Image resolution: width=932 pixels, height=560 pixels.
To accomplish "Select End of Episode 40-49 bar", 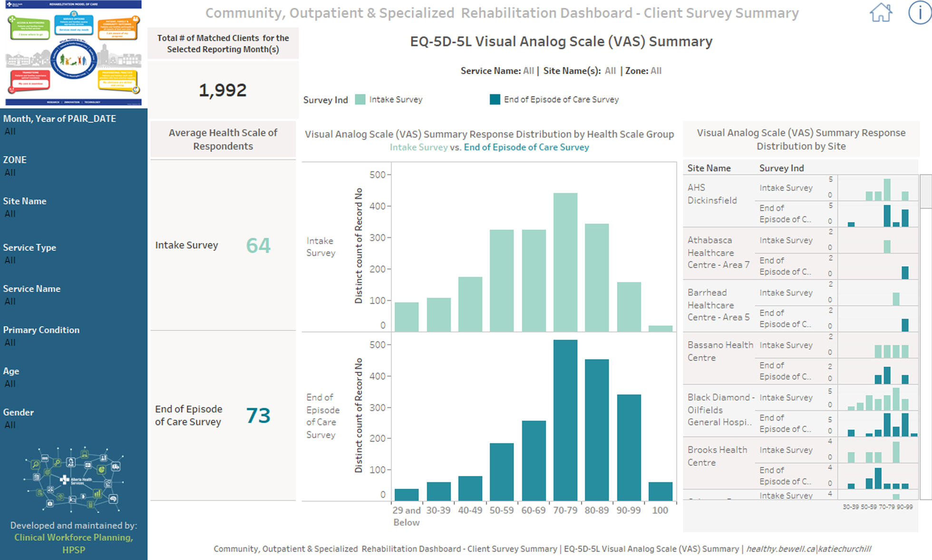I will point(470,488).
